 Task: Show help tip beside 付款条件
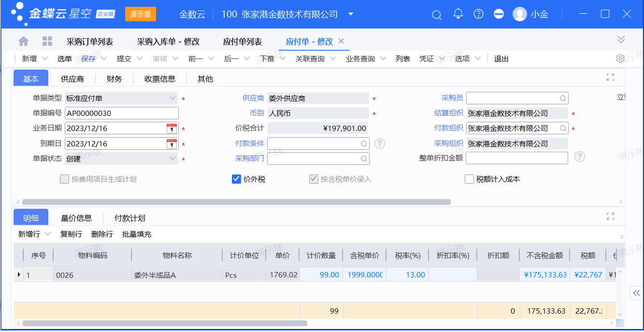pyautogui.click(x=380, y=144)
